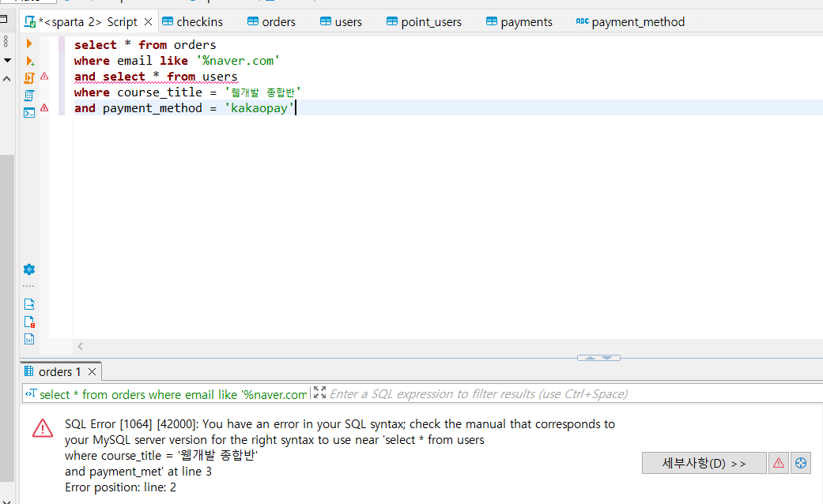Click the left vertical scrollbar thumb
Viewport: 823px width, 504px height.
point(7,318)
